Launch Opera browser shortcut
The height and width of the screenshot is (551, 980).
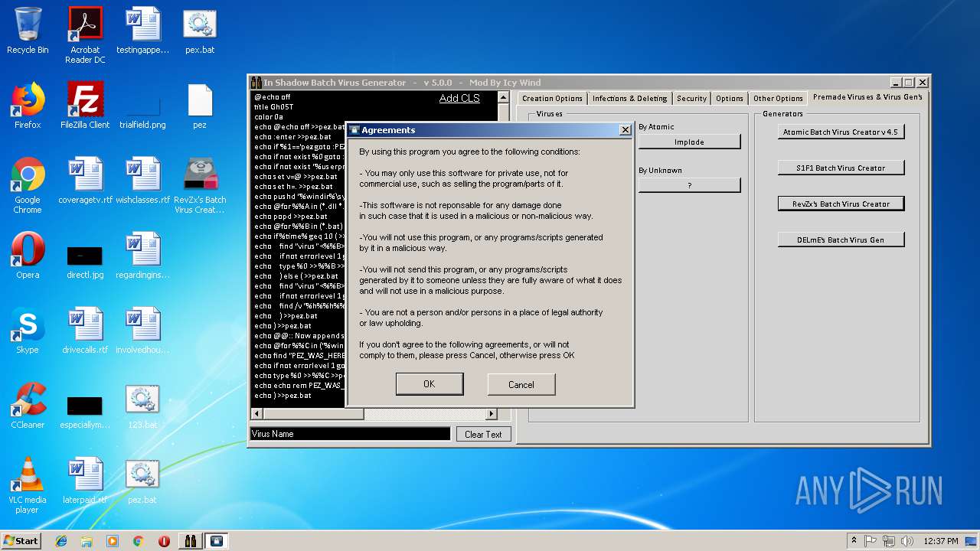(28, 256)
